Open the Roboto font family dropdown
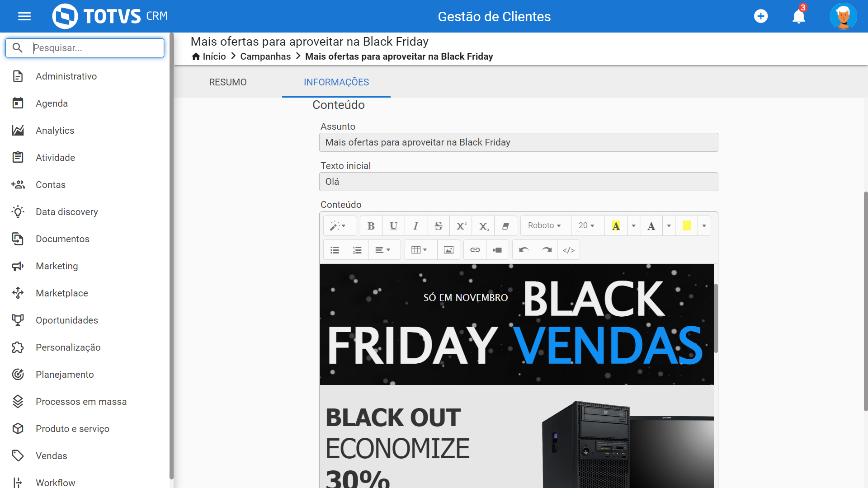Image resolution: width=868 pixels, height=488 pixels. pyautogui.click(x=544, y=225)
